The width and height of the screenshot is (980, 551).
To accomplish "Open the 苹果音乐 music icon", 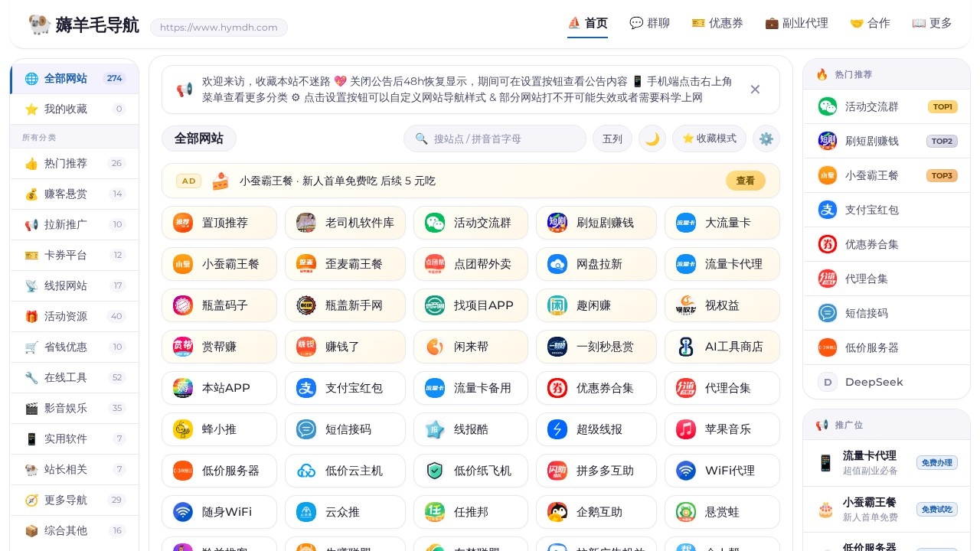I will pos(686,429).
